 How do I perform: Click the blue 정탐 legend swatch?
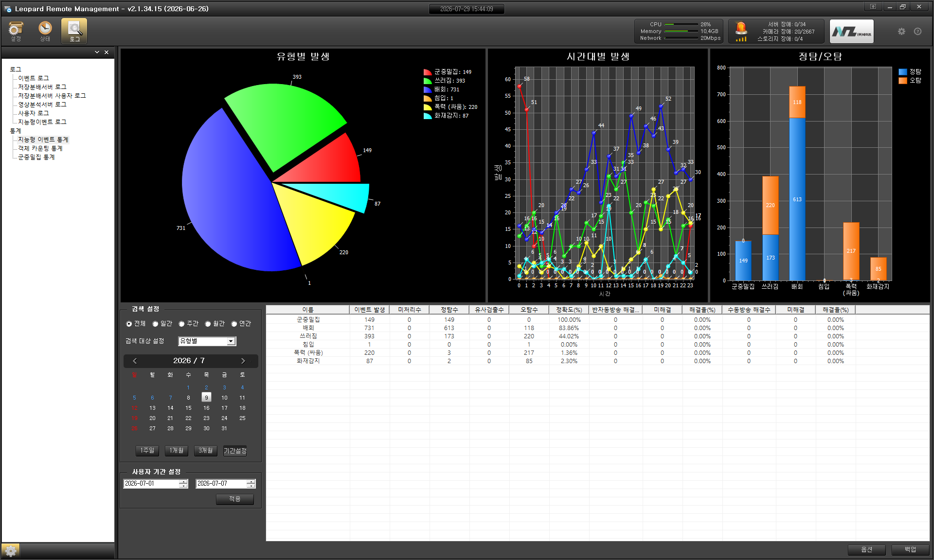click(903, 71)
